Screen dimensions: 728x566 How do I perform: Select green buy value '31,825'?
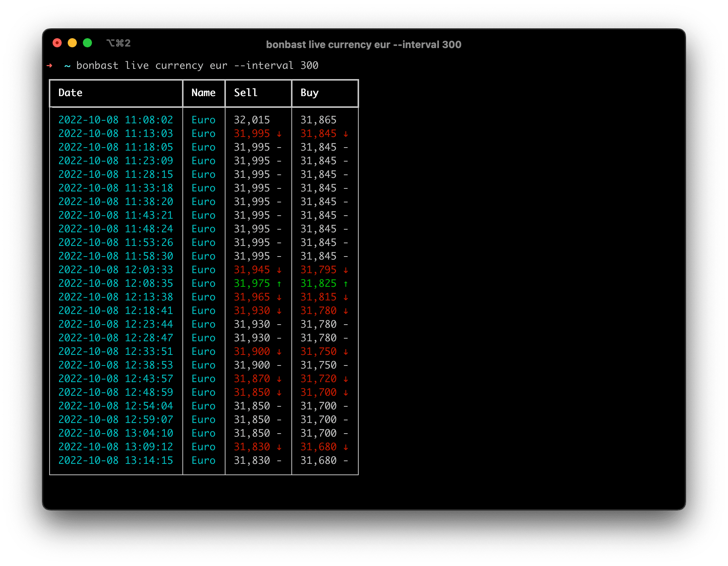click(x=319, y=283)
